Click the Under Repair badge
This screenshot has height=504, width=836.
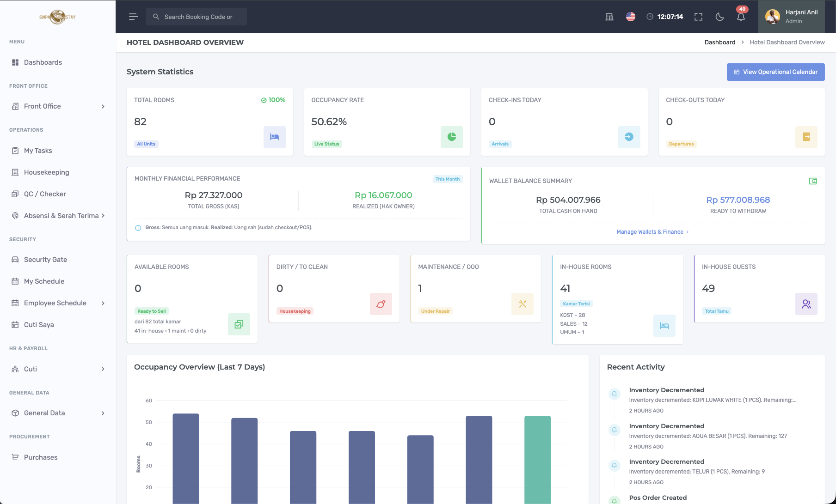point(435,311)
